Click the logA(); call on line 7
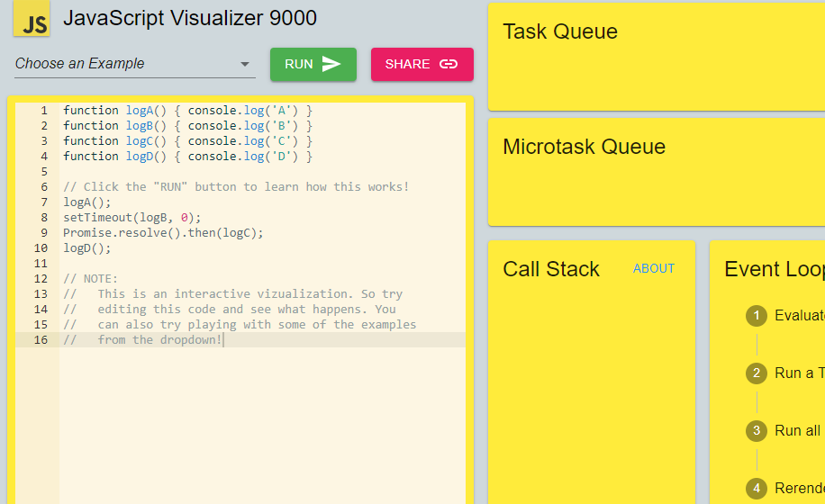This screenshot has height=504, width=825. 86,202
